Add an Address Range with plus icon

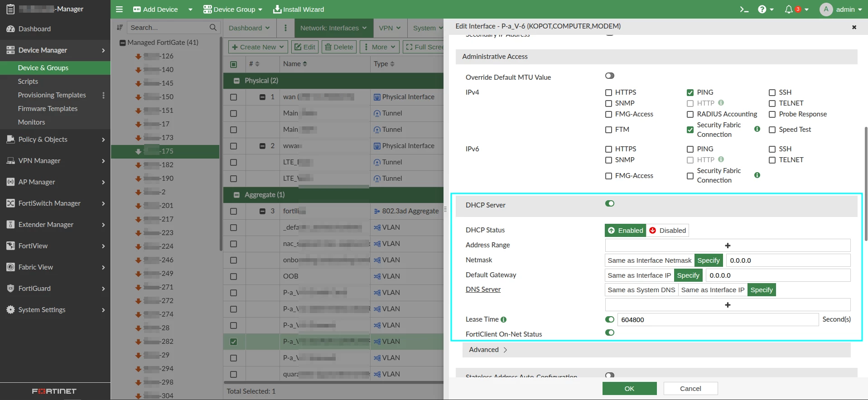click(x=728, y=246)
